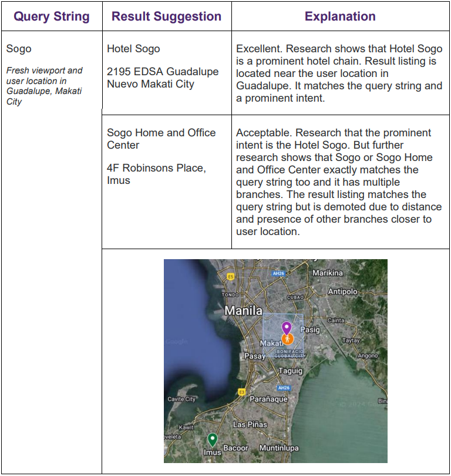Click the explanation starting with 'Acceptable.'
Screen dimensions: 451x476
click(339, 182)
